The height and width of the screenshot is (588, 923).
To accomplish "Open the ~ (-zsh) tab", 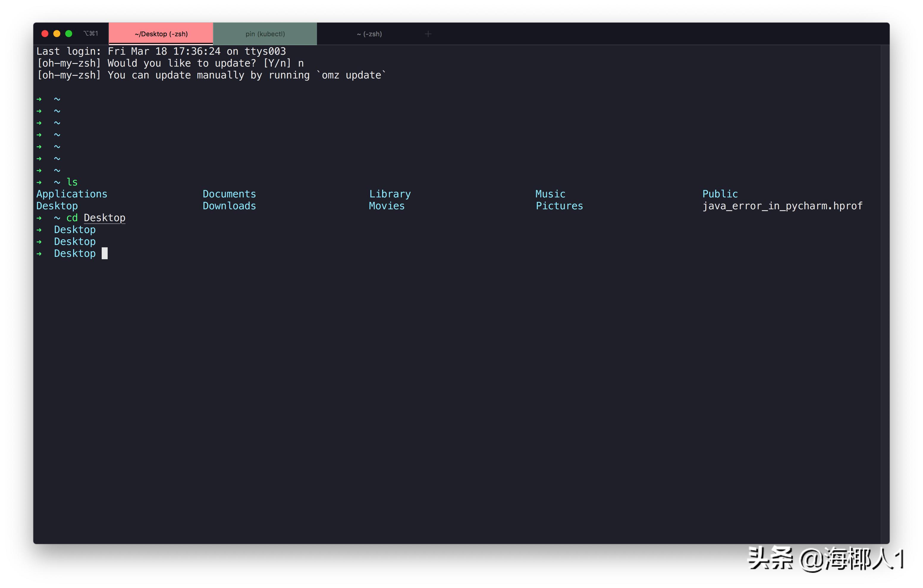I will pyautogui.click(x=369, y=34).
